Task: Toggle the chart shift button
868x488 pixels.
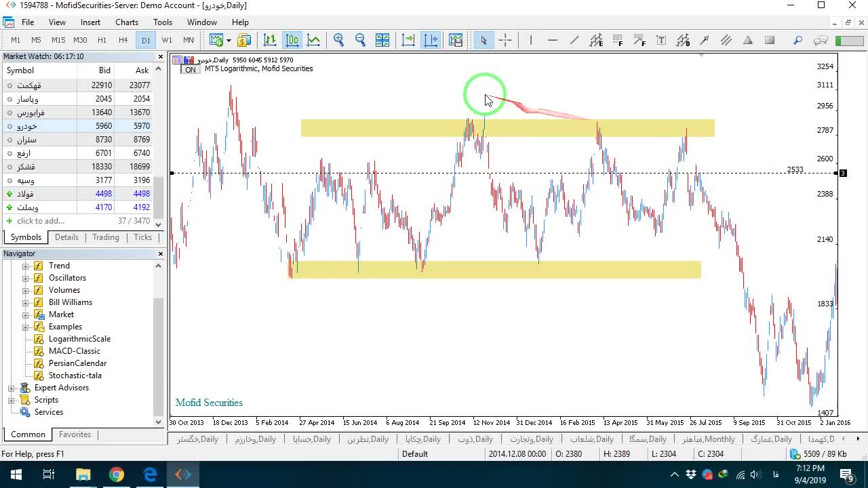Action: click(431, 40)
